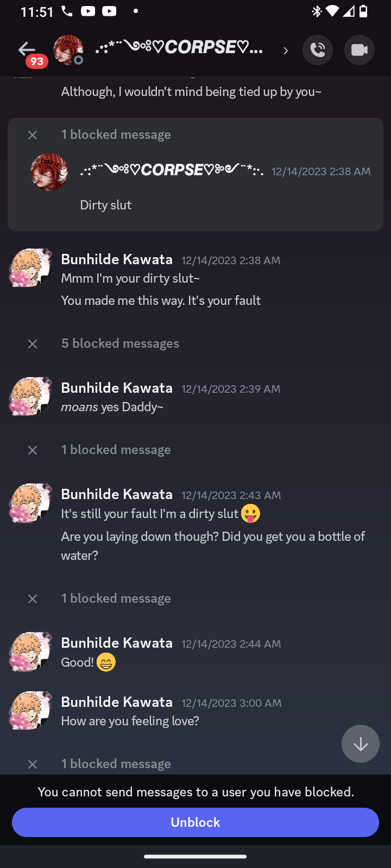Tap the grinning emoji after Good!
Screen dimensions: 391x868
106,662
